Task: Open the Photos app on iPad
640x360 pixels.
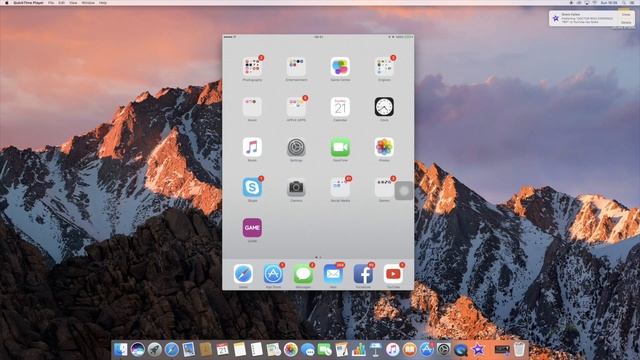Action: tap(384, 147)
